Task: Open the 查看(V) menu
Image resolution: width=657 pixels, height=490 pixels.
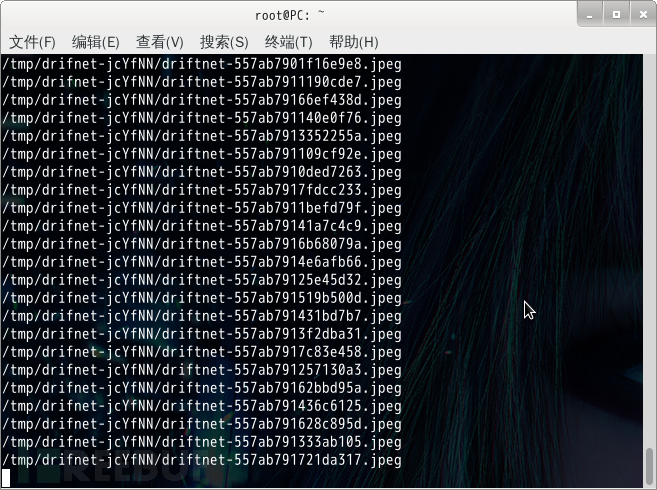Action: [x=160, y=42]
